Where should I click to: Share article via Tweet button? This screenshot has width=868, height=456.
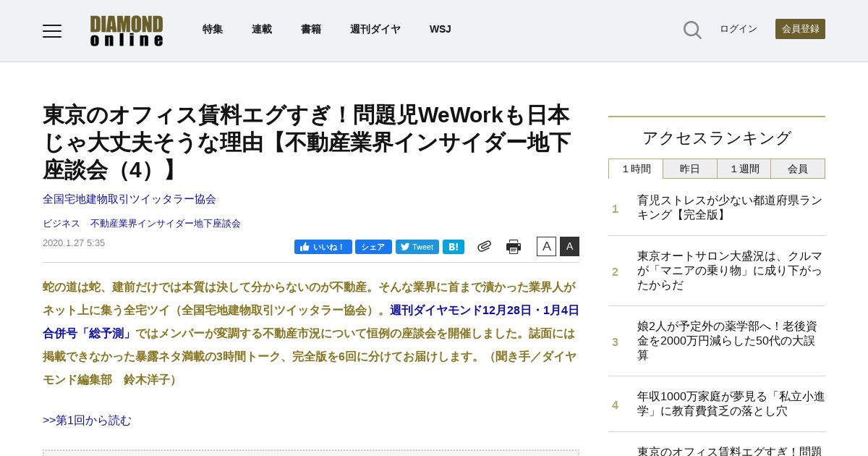[x=417, y=247]
